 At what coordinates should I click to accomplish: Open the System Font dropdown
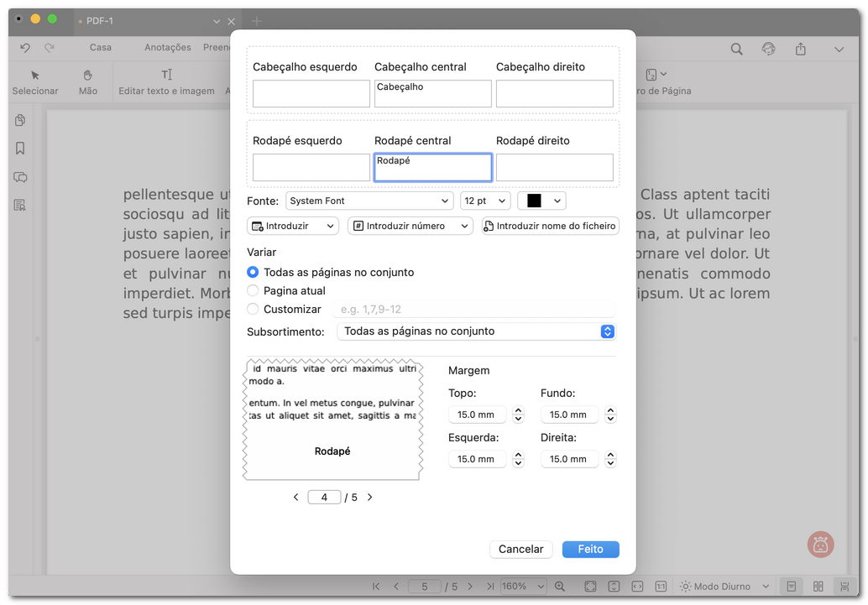tap(369, 201)
